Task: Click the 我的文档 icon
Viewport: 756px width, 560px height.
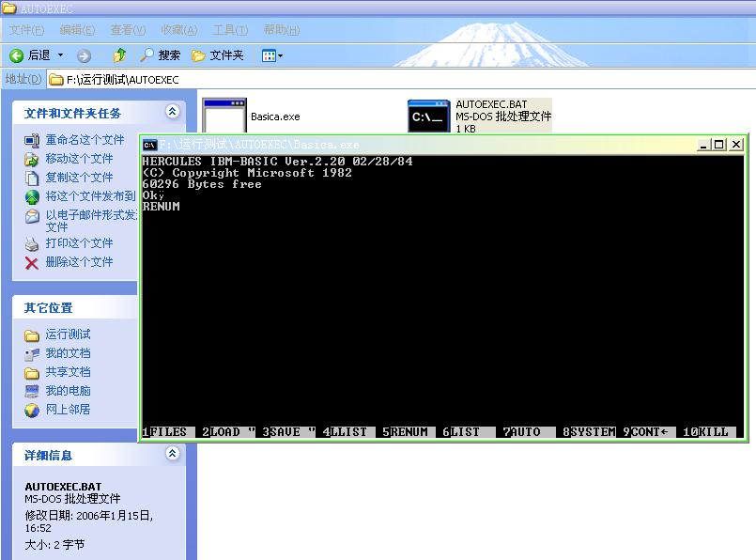Action: tap(32, 354)
